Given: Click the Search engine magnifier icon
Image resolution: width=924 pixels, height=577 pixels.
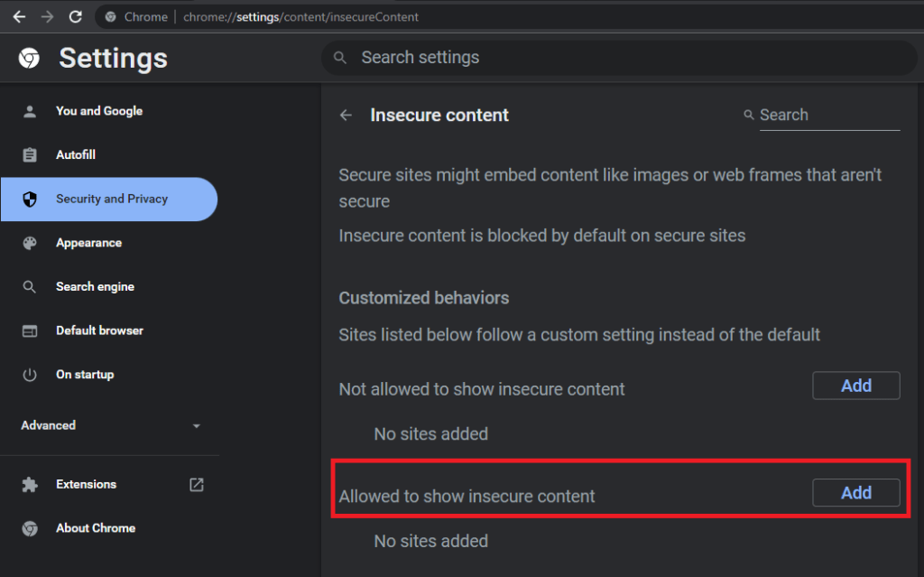Looking at the screenshot, I should click(30, 286).
